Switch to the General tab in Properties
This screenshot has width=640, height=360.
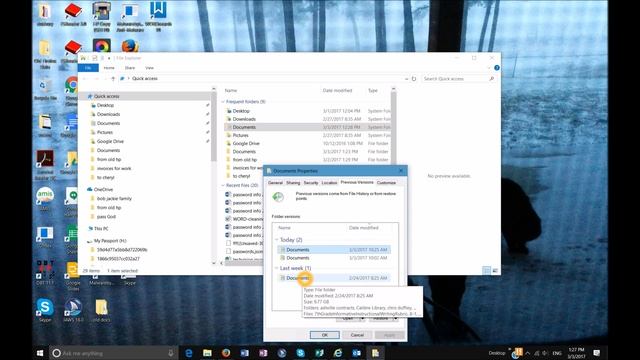click(275, 183)
